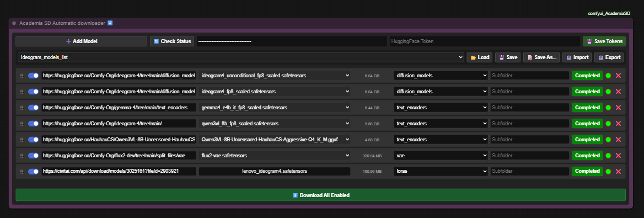Toggle off gemma4_e4b_it_fp8_scaled row switch

[x=33, y=108]
